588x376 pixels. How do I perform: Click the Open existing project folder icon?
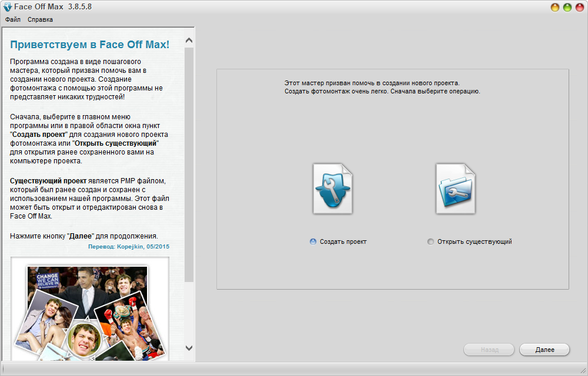[455, 189]
